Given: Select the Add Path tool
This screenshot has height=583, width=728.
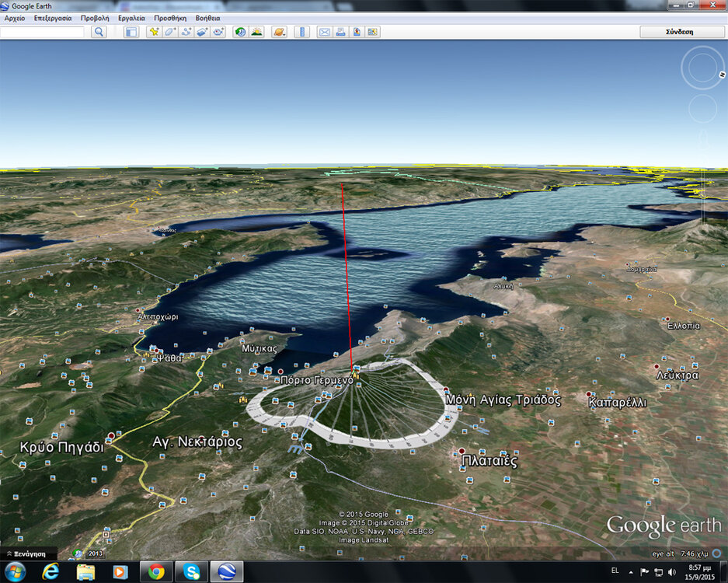Looking at the screenshot, I should pyautogui.click(x=186, y=32).
